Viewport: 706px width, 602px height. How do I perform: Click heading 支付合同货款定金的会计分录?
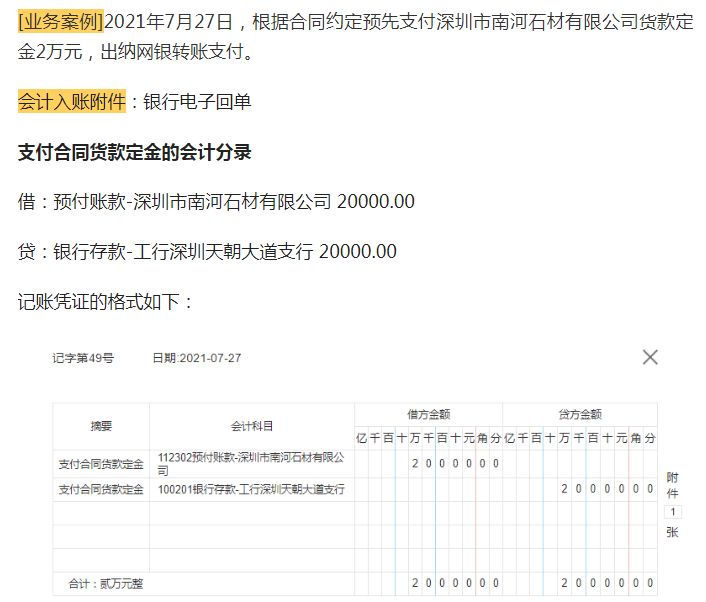[135, 152]
